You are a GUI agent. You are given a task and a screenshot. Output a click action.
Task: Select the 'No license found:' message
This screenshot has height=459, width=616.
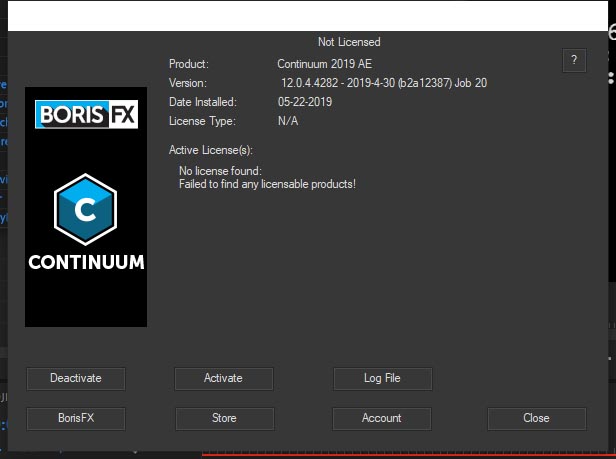click(x=220, y=171)
